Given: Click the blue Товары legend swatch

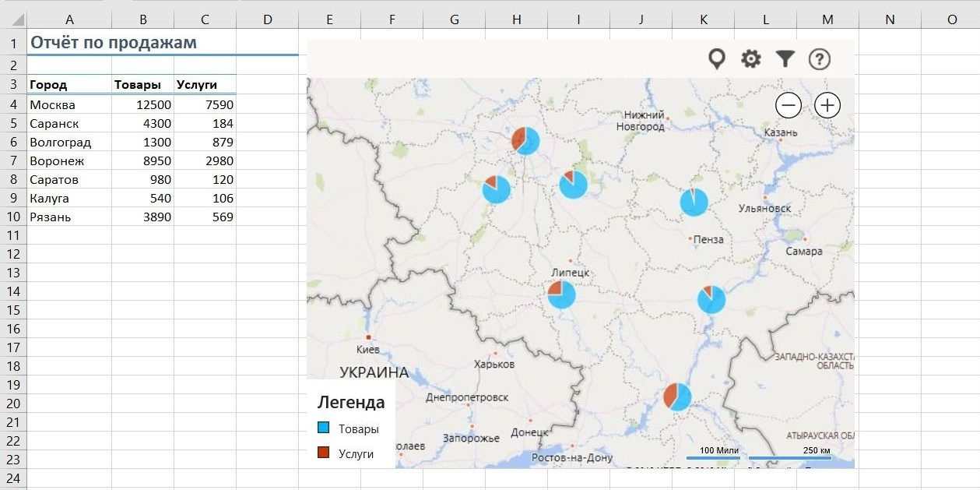Looking at the screenshot, I should pos(325,428).
